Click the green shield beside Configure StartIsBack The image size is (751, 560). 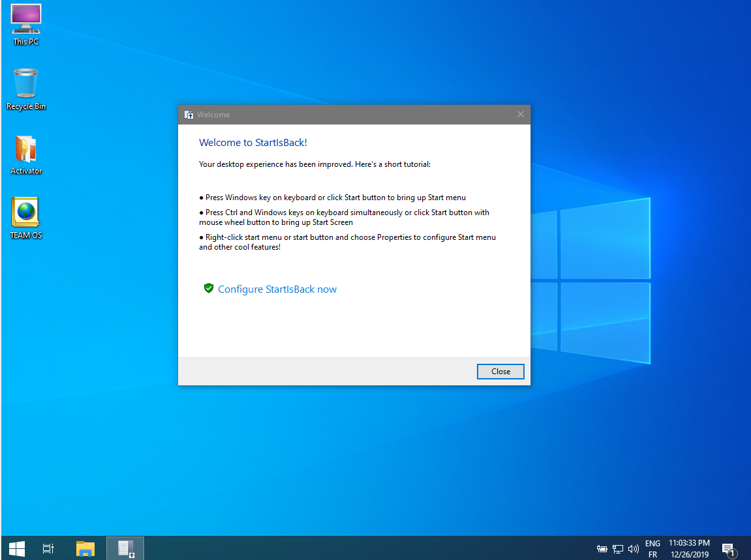pyautogui.click(x=208, y=288)
